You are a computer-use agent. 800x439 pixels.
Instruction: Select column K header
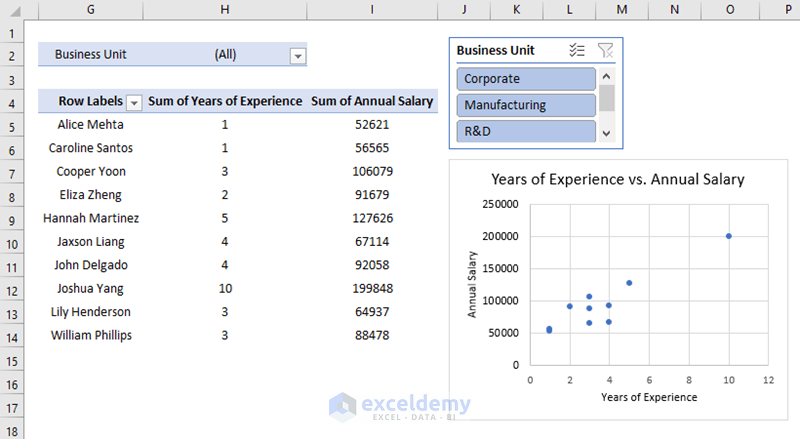tap(516, 10)
